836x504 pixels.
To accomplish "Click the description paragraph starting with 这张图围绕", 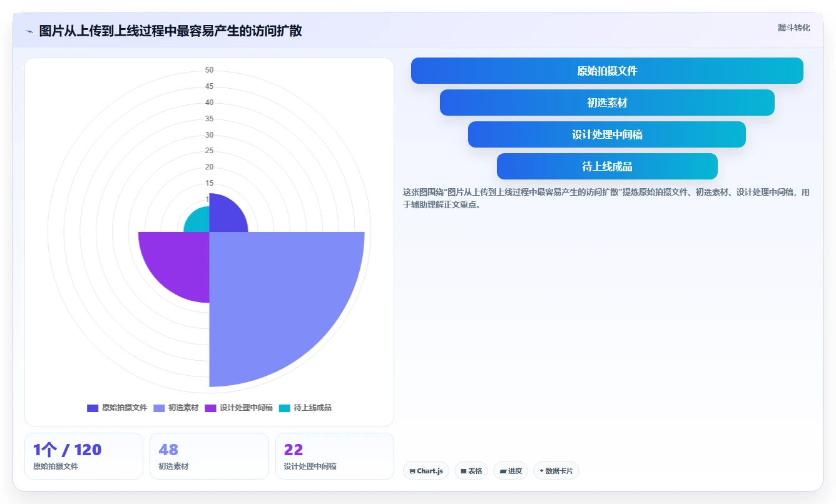I will tap(606, 198).
